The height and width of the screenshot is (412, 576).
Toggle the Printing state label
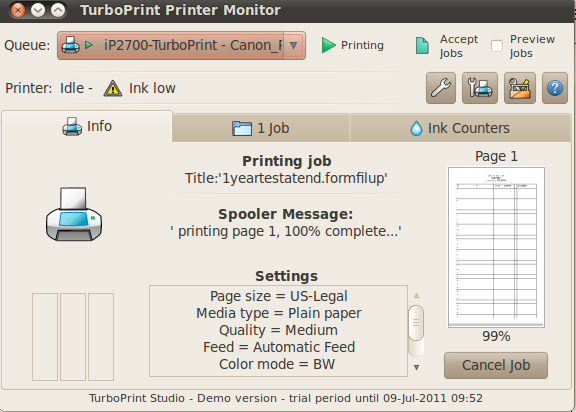362,45
